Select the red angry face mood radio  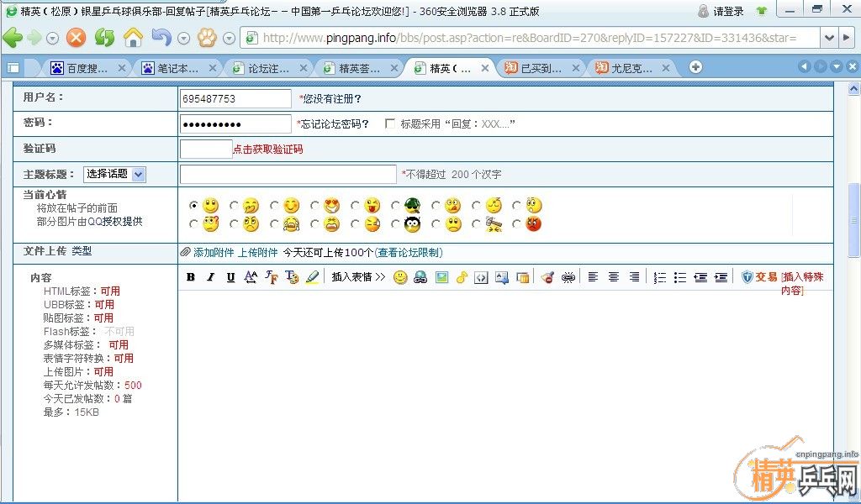[516, 223]
